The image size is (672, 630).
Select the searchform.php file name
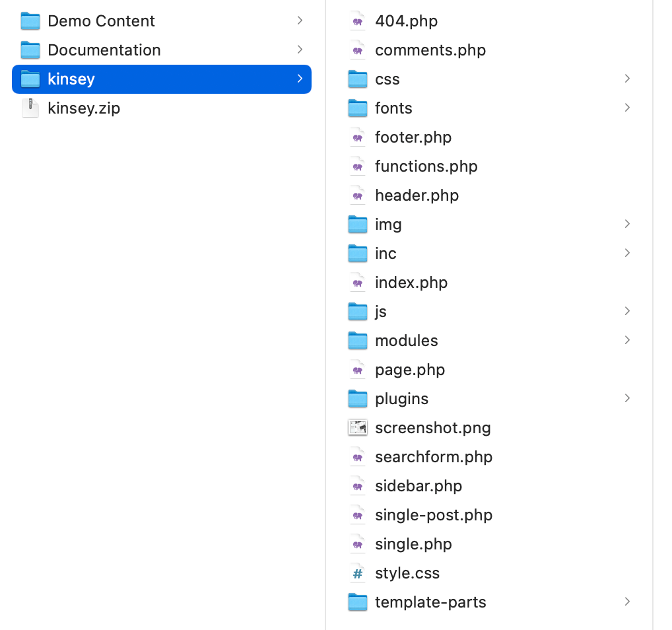(434, 457)
